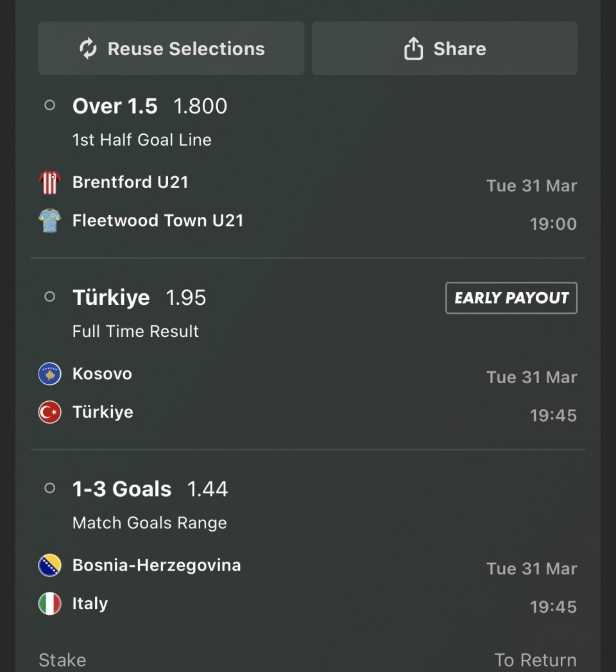616x672 pixels.
Task: Tap the EARLY PAYOUT badge
Action: tap(511, 298)
